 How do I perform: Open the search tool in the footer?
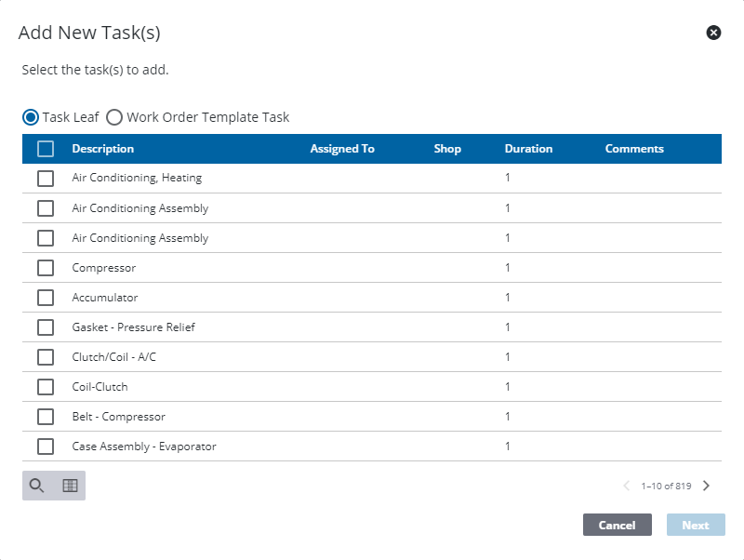point(38,485)
